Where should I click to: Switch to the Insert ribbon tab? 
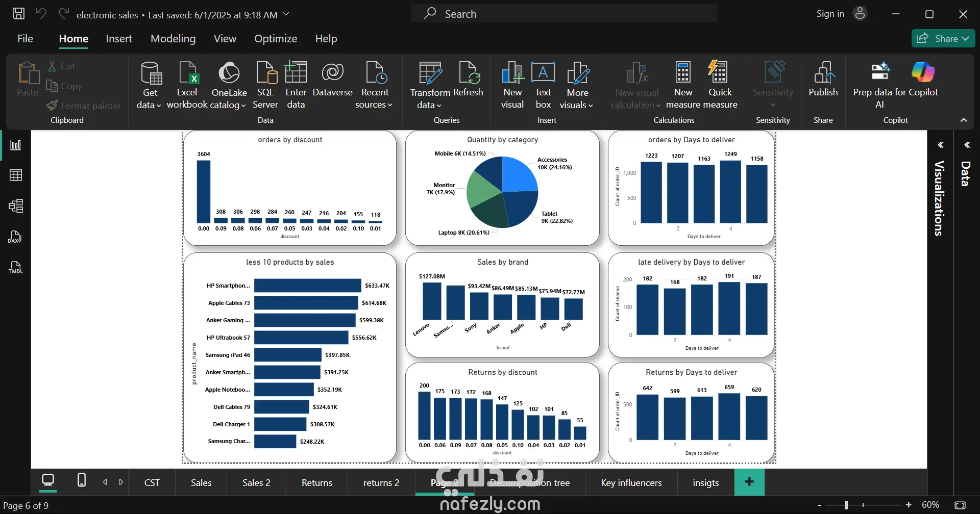[119, 39]
